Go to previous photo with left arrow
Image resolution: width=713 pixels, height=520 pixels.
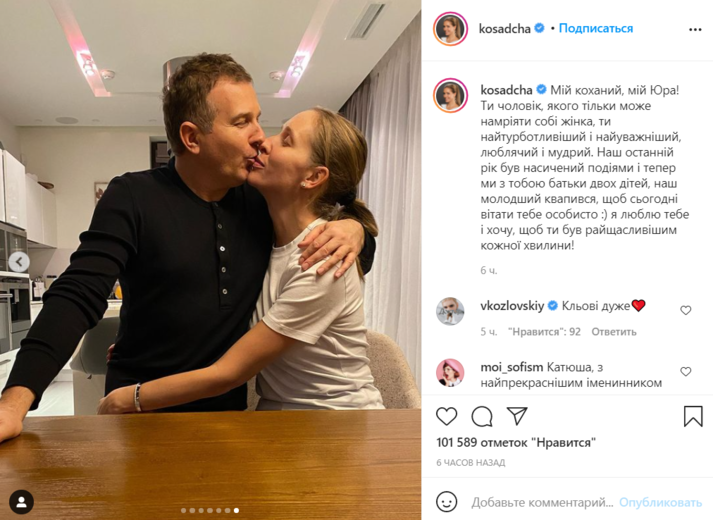pos(19,262)
